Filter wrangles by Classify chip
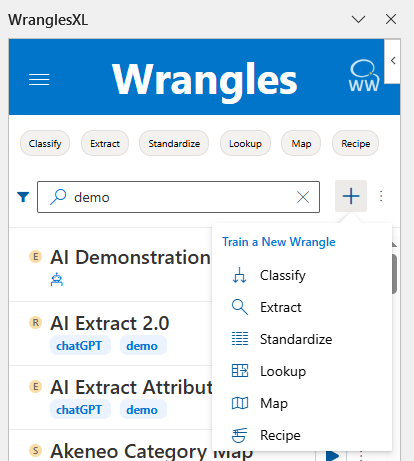The image size is (414, 461). coord(45,143)
